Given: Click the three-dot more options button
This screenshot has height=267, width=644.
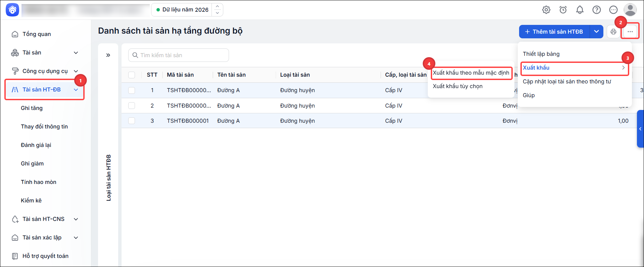Looking at the screenshot, I should (x=630, y=32).
